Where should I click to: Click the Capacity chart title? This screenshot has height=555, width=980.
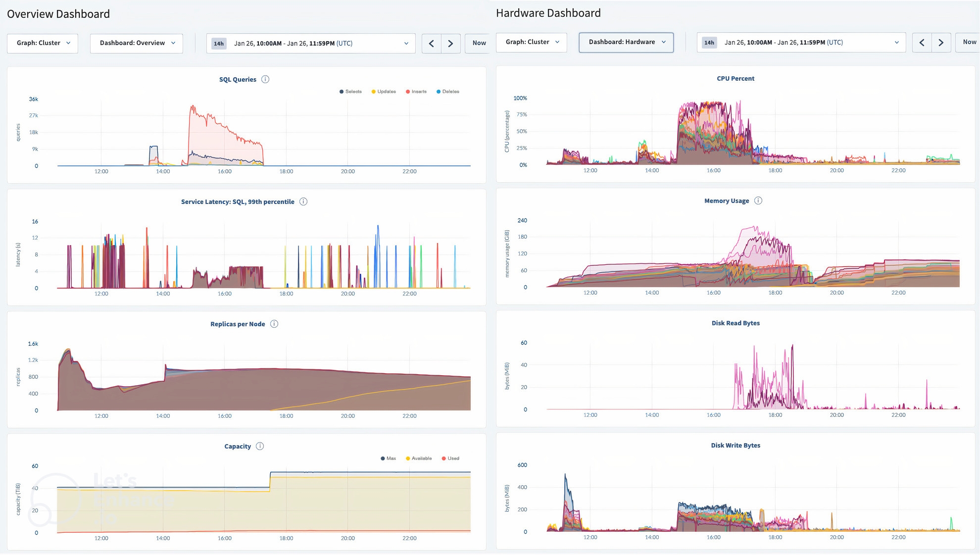tap(238, 446)
